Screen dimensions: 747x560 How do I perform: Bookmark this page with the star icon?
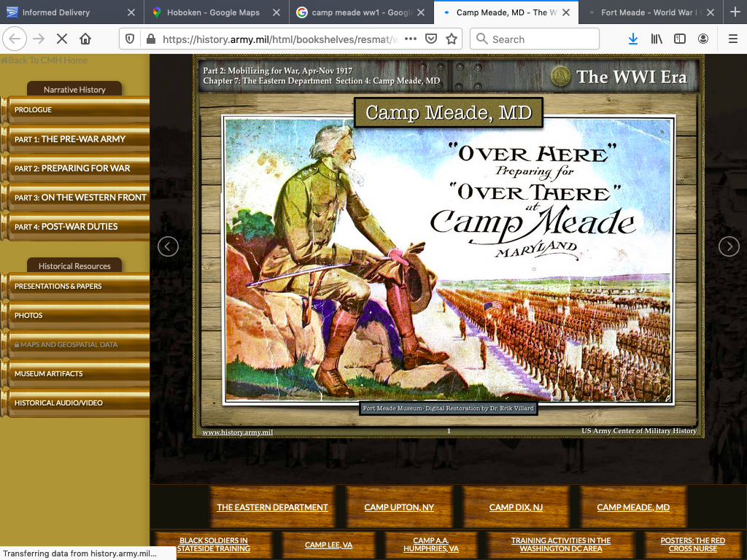click(452, 39)
